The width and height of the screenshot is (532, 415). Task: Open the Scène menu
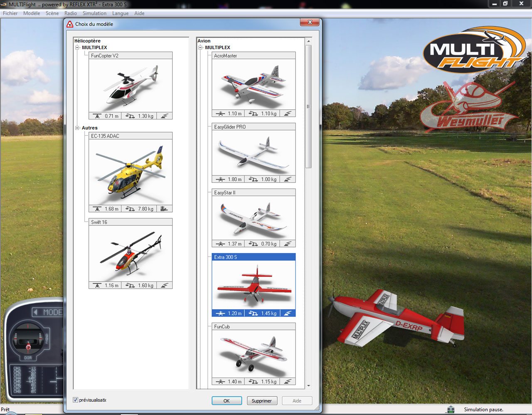[52, 13]
